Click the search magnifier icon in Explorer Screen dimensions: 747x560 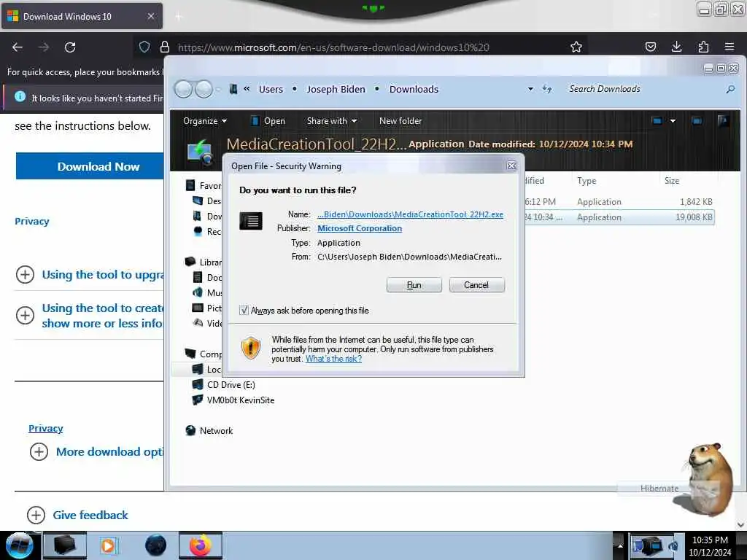730,89
